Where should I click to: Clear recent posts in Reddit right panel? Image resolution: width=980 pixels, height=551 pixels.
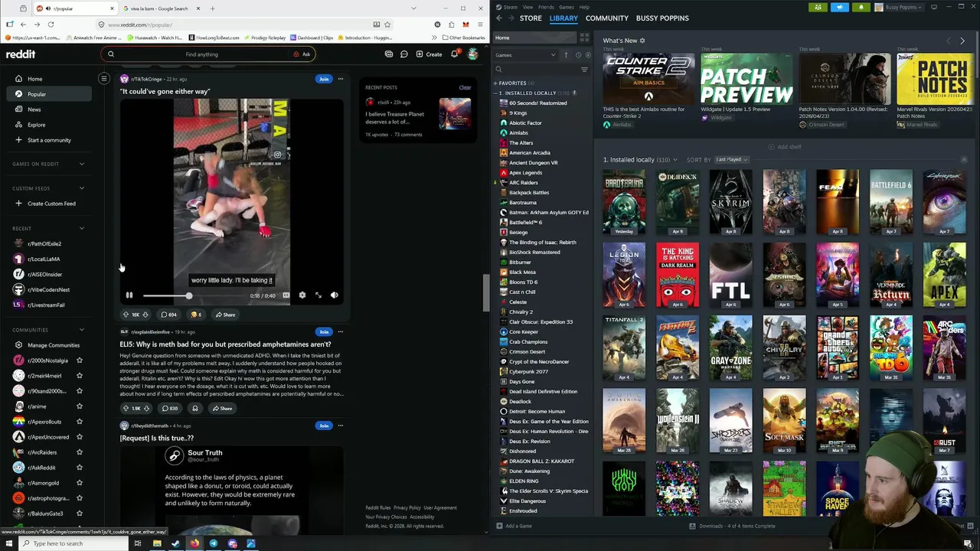[x=465, y=87]
